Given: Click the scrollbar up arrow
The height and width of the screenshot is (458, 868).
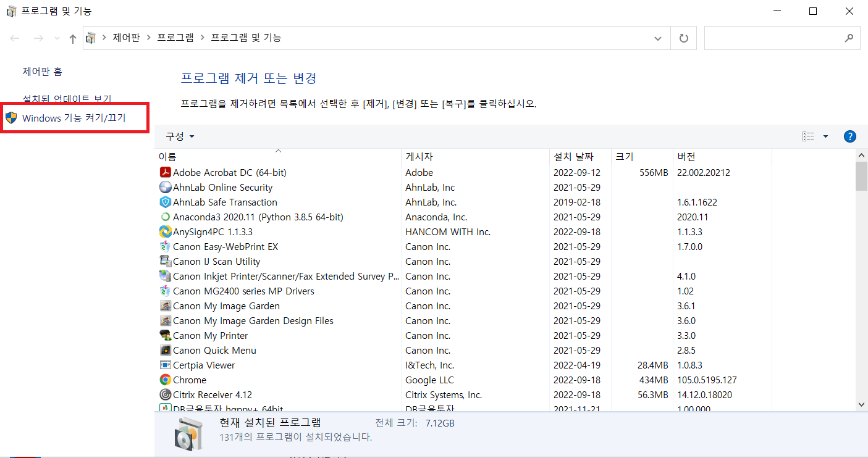Looking at the screenshot, I should coord(861,155).
